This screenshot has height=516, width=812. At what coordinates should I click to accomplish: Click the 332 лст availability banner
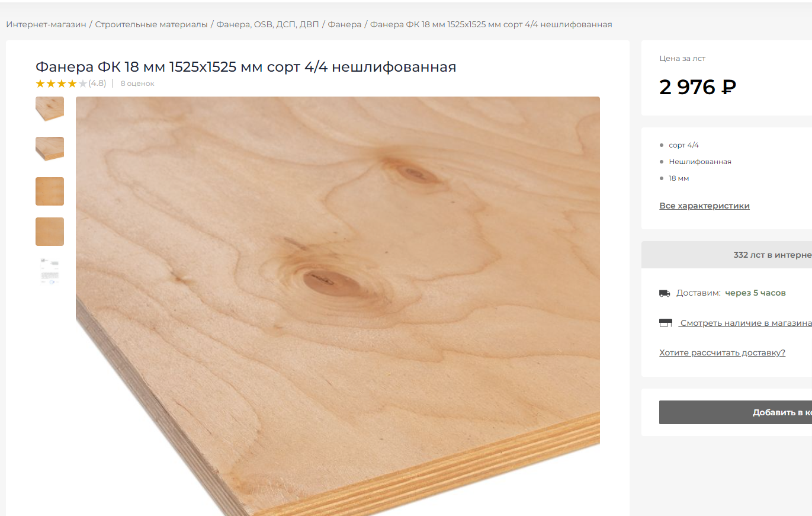[x=727, y=255]
